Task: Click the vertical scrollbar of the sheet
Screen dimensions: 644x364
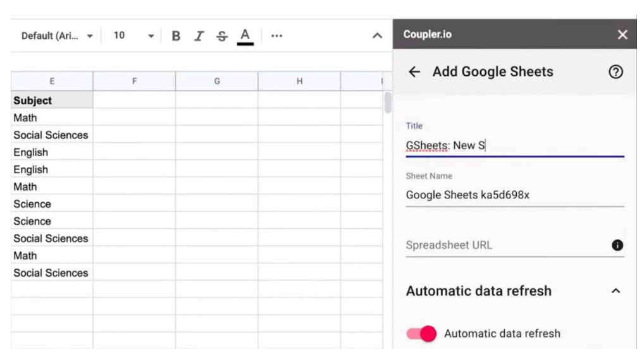Action: tap(388, 102)
